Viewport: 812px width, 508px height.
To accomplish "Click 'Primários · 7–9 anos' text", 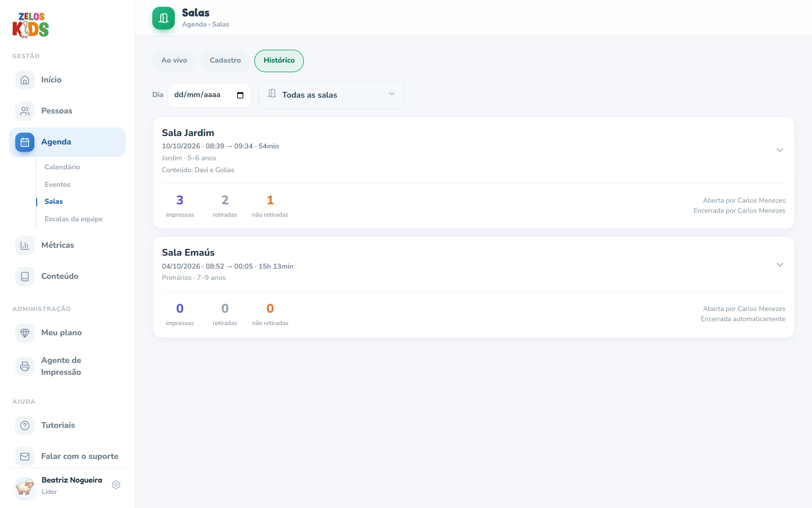I will (194, 278).
